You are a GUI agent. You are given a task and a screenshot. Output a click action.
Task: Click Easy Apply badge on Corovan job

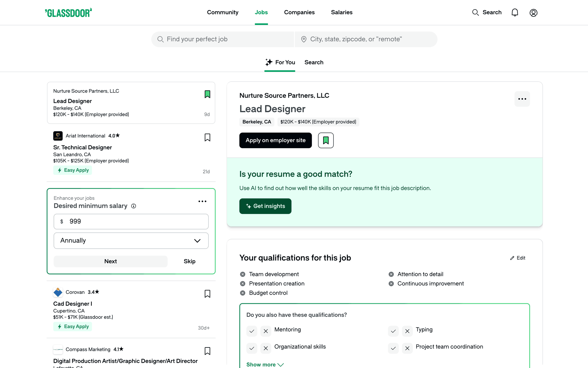click(x=73, y=327)
